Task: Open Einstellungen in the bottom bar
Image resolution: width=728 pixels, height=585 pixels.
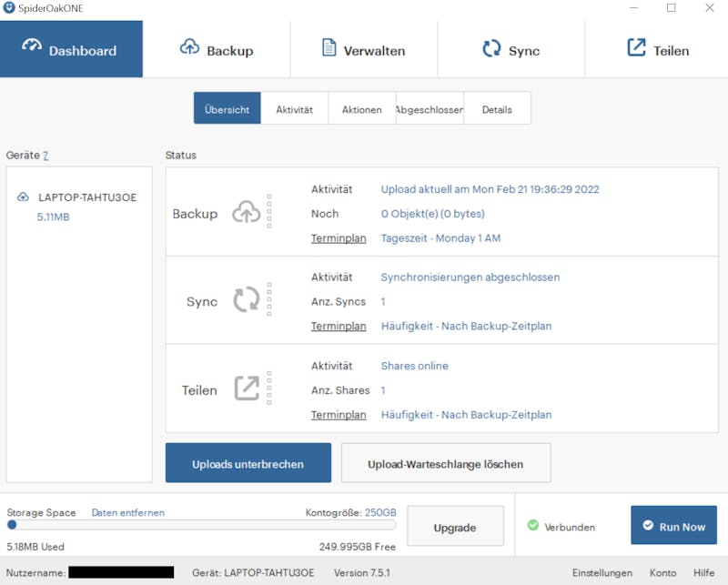Action: tap(602, 572)
